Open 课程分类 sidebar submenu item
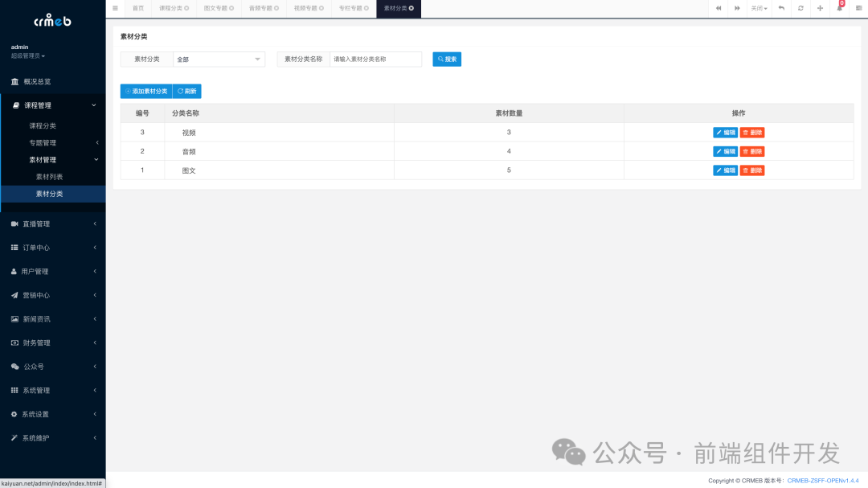 coord(43,125)
